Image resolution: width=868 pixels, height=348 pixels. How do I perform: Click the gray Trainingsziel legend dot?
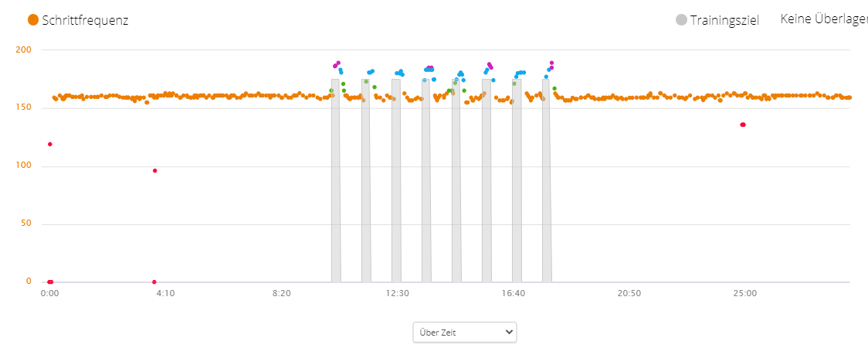pyautogui.click(x=681, y=20)
